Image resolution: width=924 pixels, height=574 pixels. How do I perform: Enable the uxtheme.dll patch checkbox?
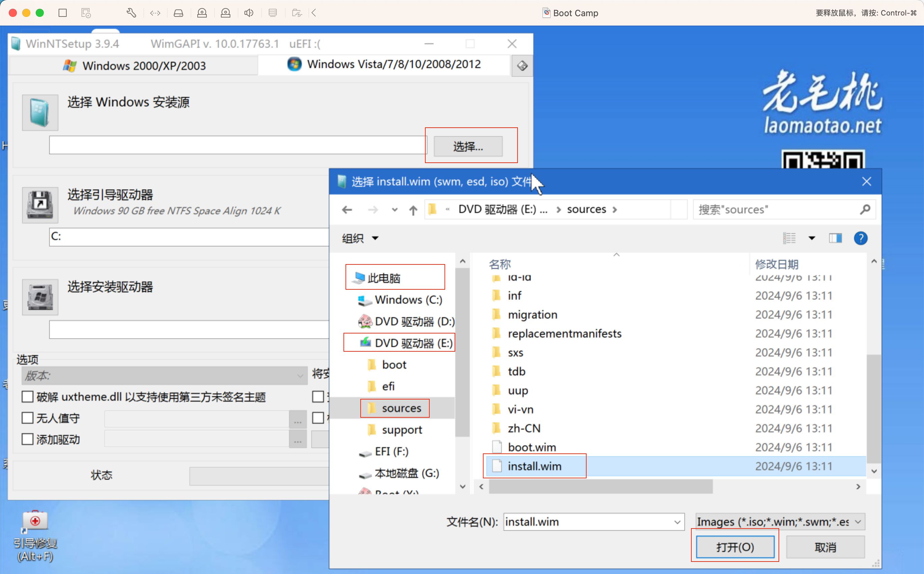click(x=27, y=397)
